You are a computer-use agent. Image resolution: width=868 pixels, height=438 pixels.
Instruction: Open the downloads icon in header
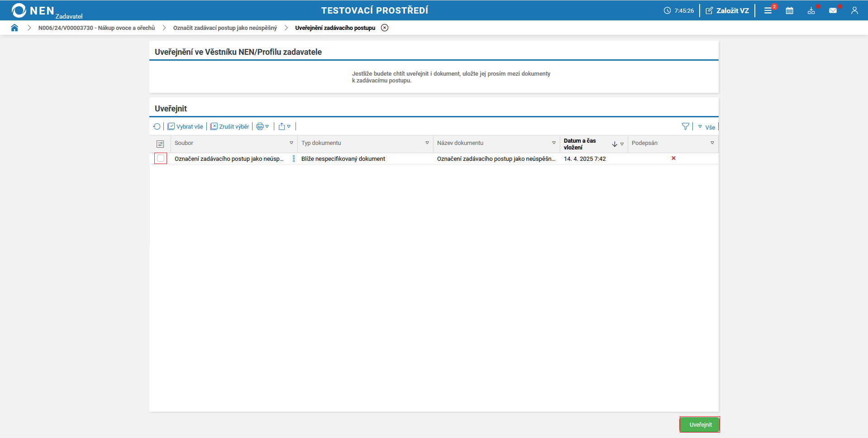coord(811,10)
